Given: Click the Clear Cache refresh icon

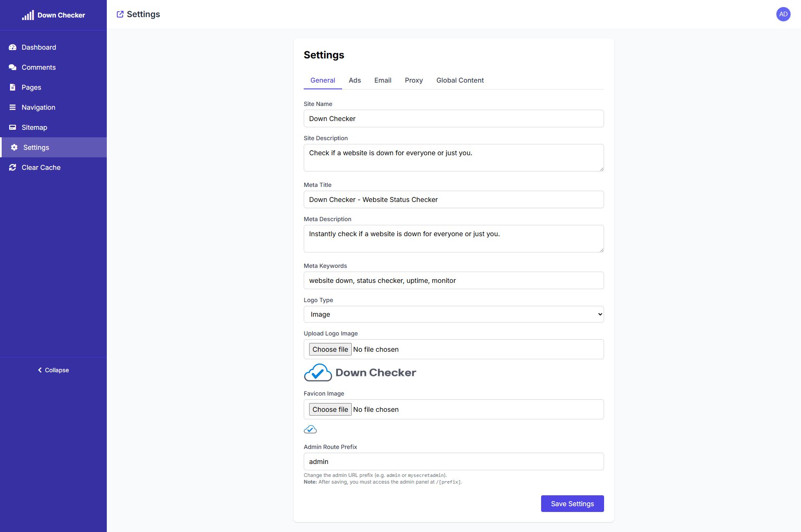Looking at the screenshot, I should click(x=13, y=167).
